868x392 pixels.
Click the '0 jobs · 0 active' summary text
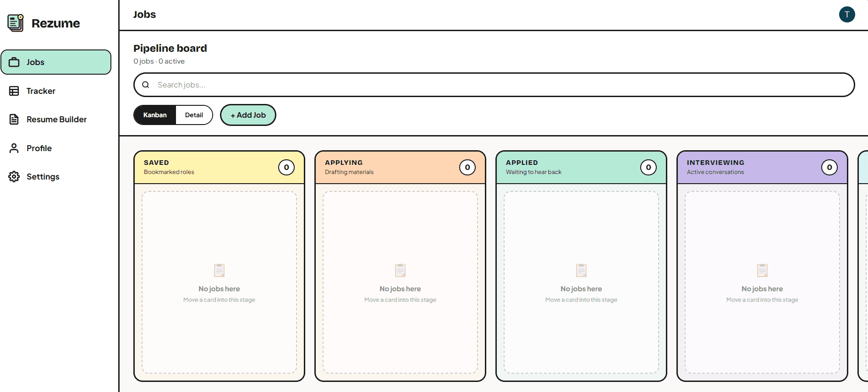[x=159, y=61]
